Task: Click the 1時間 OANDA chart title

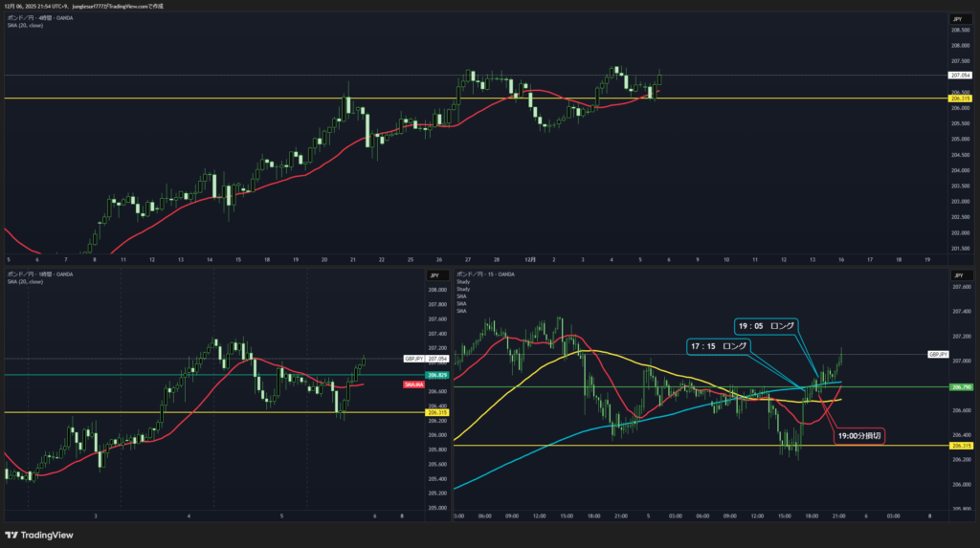Action: (37, 274)
